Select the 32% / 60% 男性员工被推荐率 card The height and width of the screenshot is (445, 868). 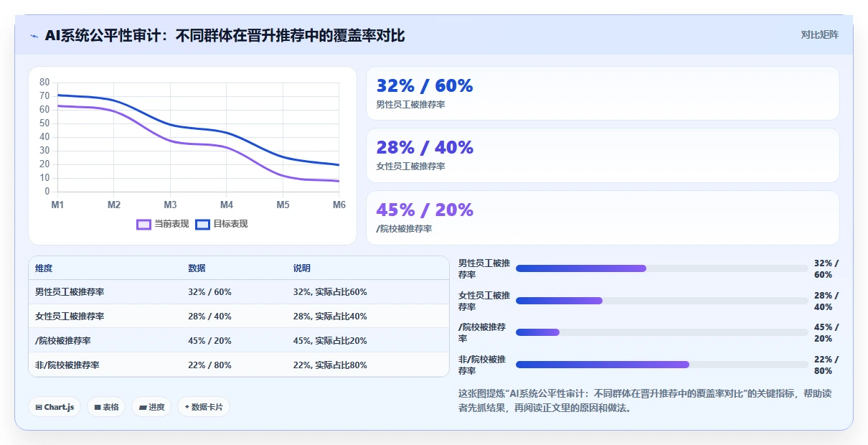603,93
